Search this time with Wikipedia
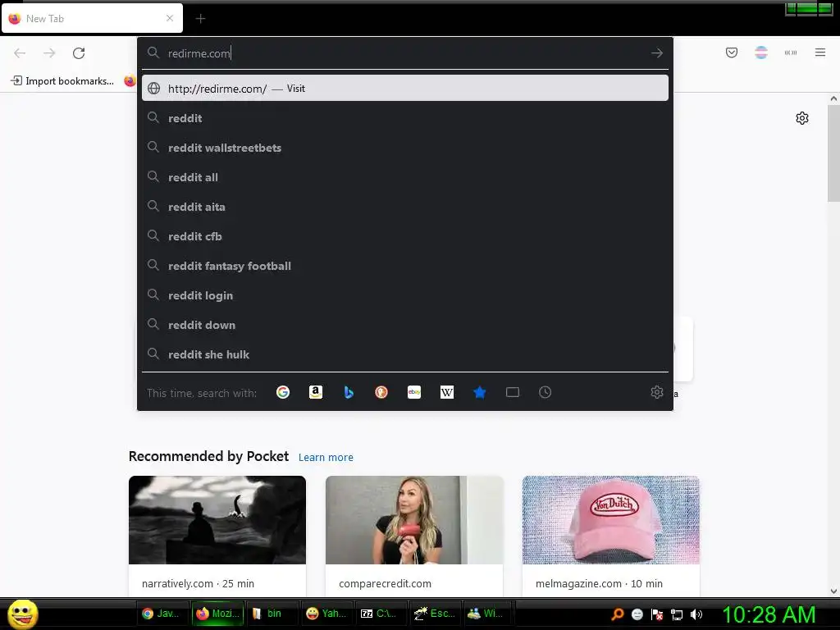840x630 pixels. tap(447, 392)
